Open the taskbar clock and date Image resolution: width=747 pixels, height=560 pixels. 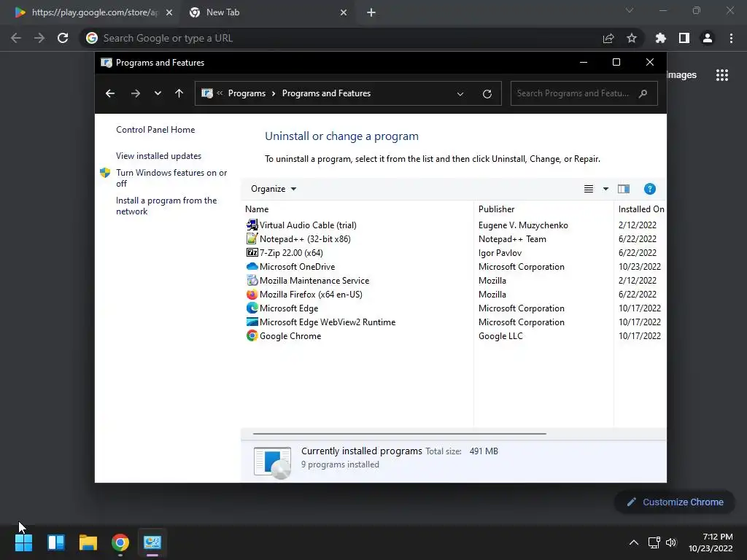coord(711,542)
